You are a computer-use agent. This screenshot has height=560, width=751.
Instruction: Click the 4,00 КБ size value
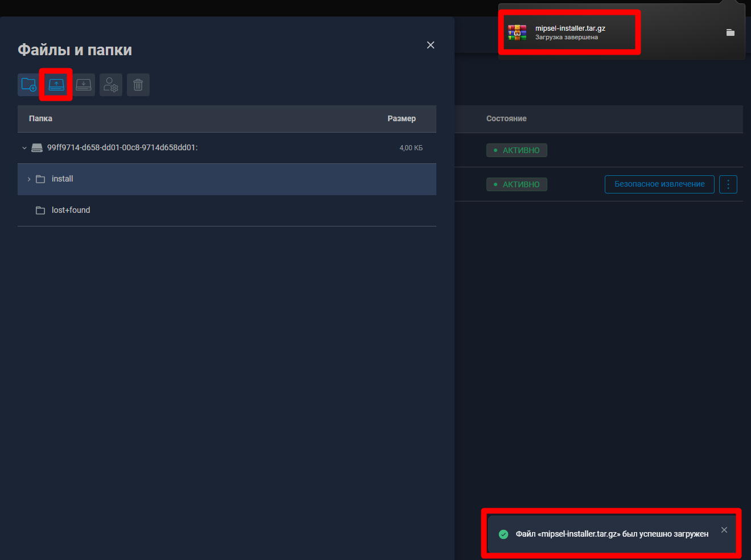[x=411, y=148]
